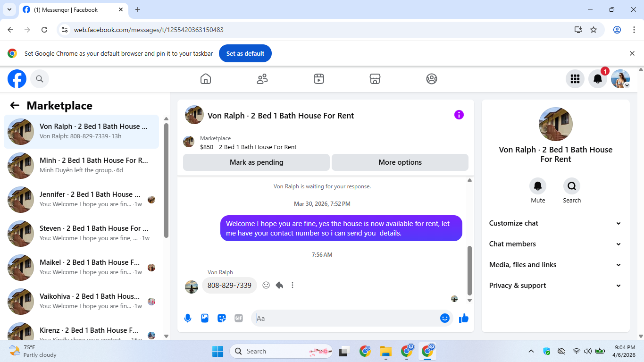Image resolution: width=644 pixels, height=362 pixels.
Task: Click the large listing photo in info panel
Action: (556, 124)
